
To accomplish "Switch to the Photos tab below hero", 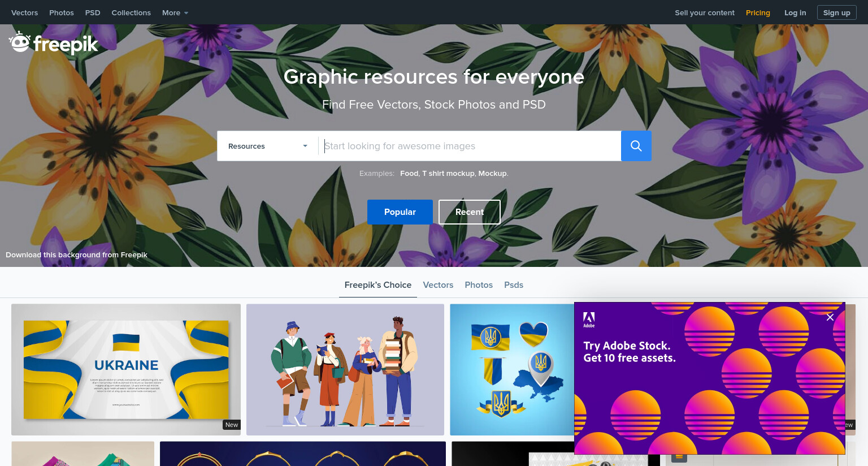I will pyautogui.click(x=479, y=285).
